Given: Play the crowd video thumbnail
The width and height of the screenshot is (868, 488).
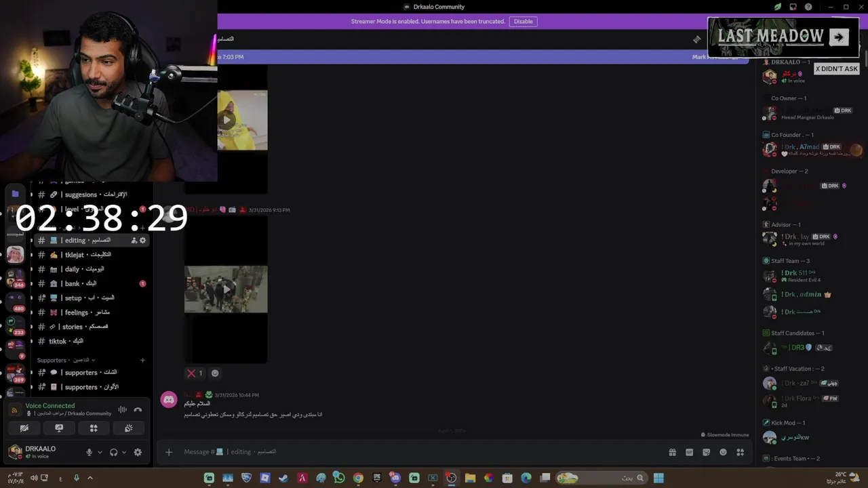Looking at the screenshot, I should 226,289.
